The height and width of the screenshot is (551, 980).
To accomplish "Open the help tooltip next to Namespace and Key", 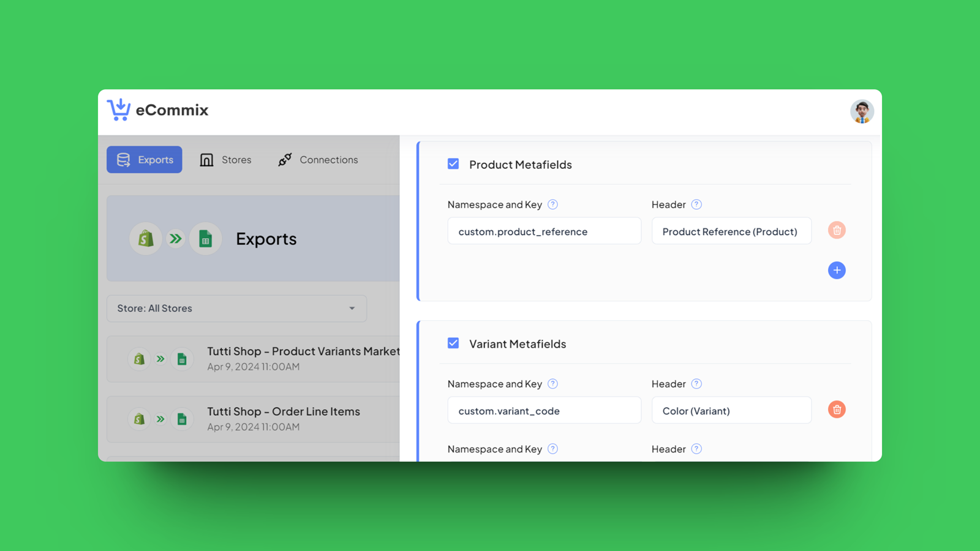I will 552,204.
